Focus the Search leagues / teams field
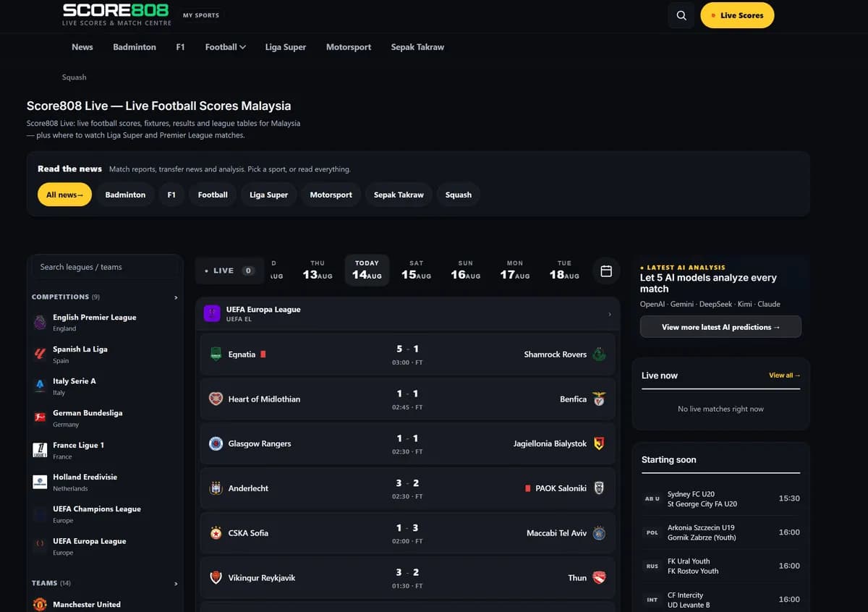Viewport: 868px width, 612px height. (x=104, y=267)
